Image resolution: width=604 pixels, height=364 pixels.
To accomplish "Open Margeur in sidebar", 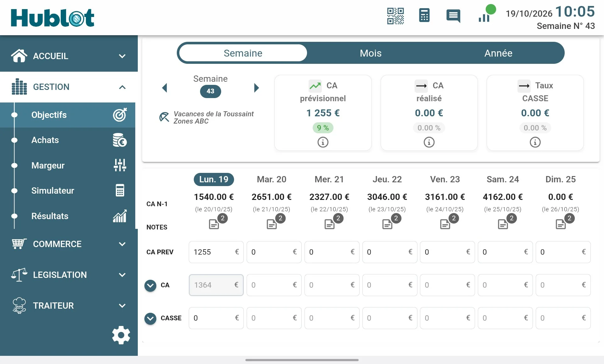I will (68, 165).
